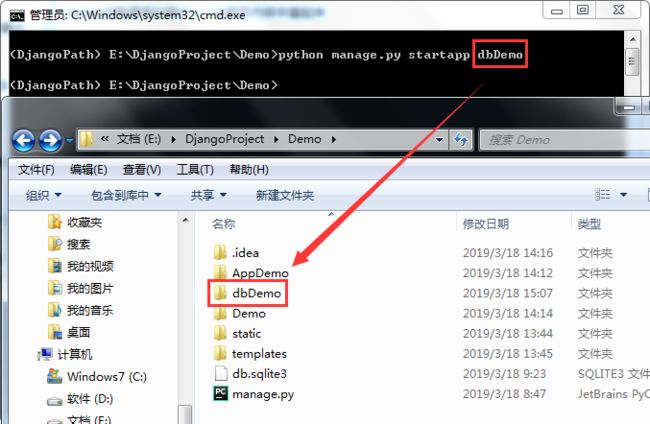Select the manage.py PyCharm file icon
The height and width of the screenshot is (424, 650).
point(221,393)
